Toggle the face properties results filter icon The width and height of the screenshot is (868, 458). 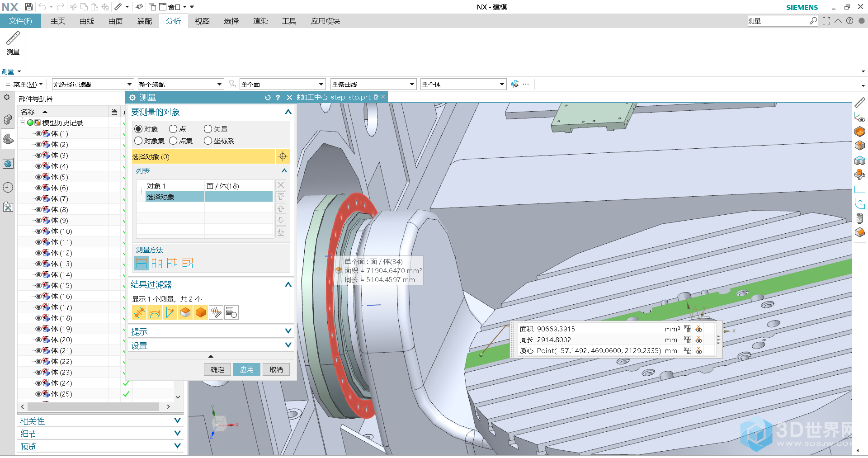[x=185, y=312]
